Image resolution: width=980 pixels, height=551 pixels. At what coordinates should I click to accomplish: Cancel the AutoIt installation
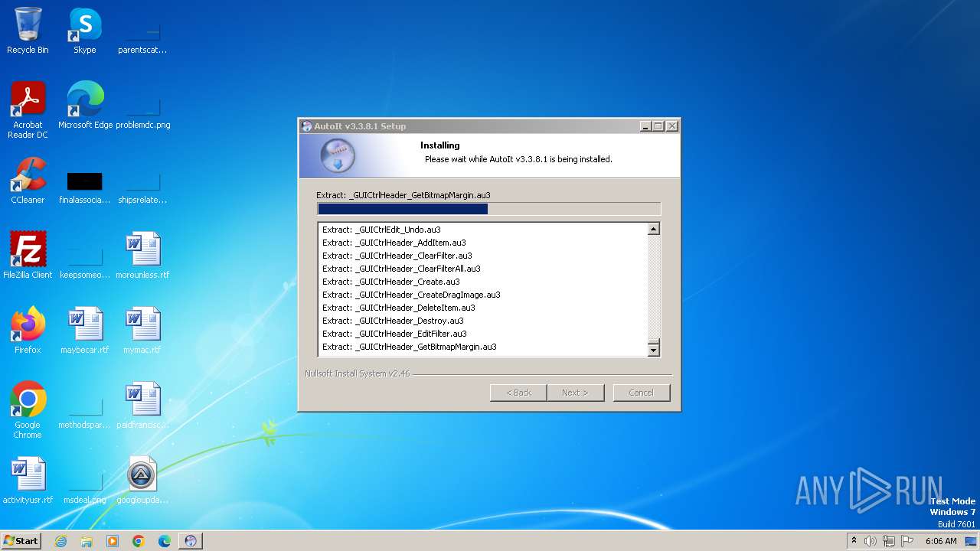pyautogui.click(x=641, y=393)
